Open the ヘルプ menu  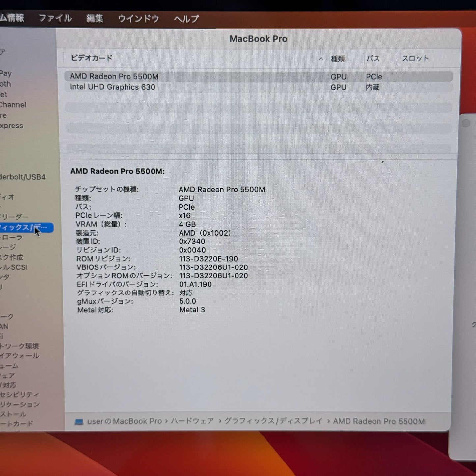click(x=186, y=19)
